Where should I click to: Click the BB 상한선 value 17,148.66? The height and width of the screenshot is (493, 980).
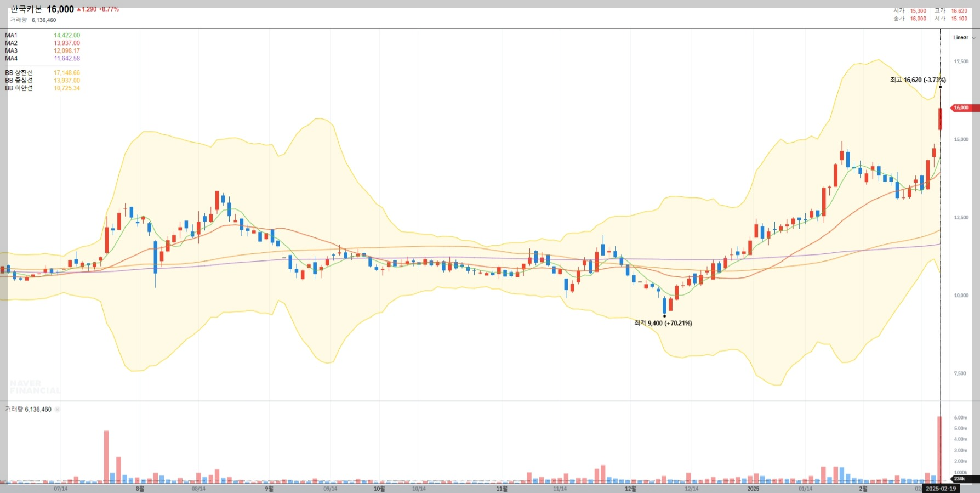pyautogui.click(x=67, y=73)
